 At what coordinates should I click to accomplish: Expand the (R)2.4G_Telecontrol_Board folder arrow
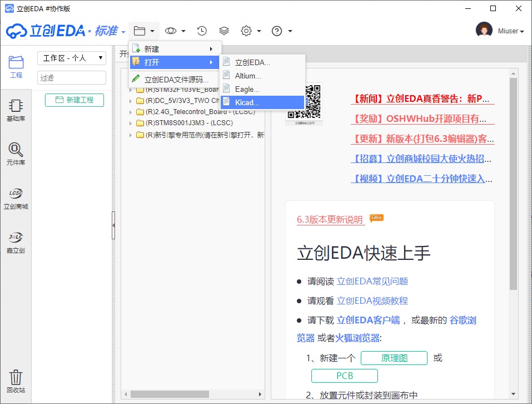(x=131, y=112)
